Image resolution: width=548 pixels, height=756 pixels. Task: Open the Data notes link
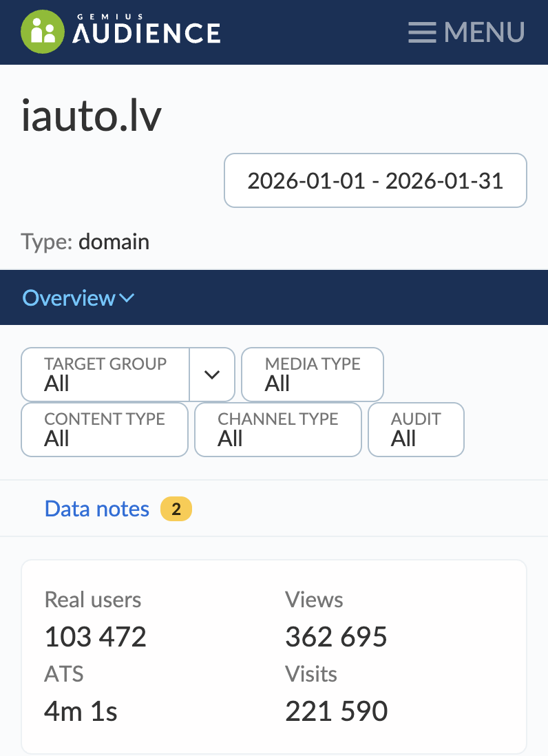click(96, 509)
